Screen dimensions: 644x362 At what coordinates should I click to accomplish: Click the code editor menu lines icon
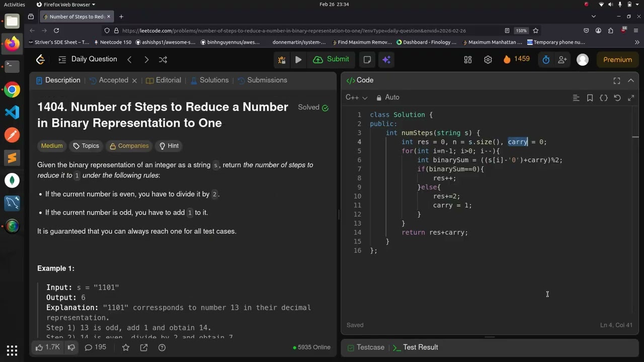coord(576,98)
